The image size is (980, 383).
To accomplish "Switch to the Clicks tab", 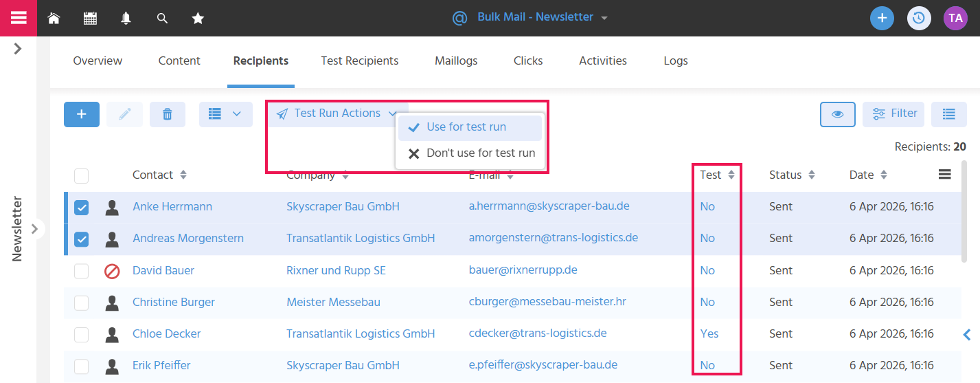I will point(528,61).
